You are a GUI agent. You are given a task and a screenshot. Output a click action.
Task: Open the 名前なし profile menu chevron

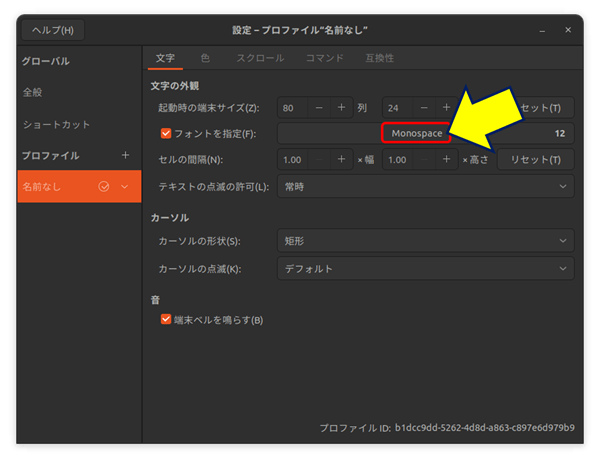(x=125, y=187)
